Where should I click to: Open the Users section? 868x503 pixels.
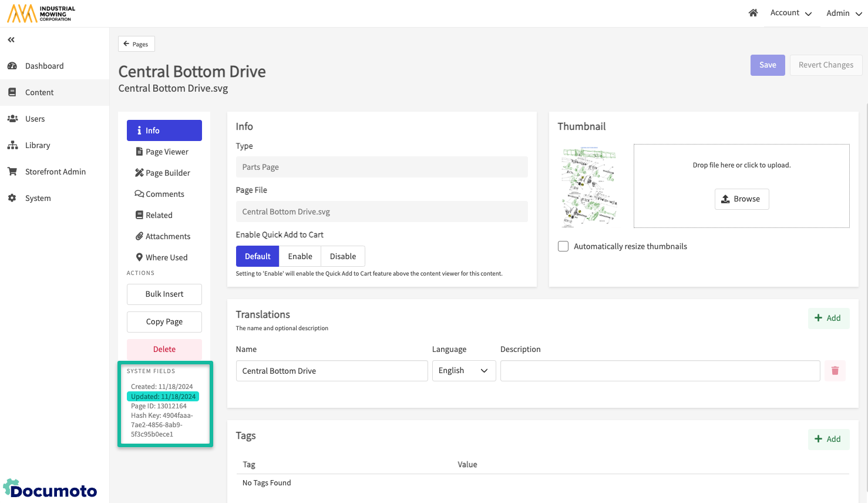pyautogui.click(x=35, y=119)
